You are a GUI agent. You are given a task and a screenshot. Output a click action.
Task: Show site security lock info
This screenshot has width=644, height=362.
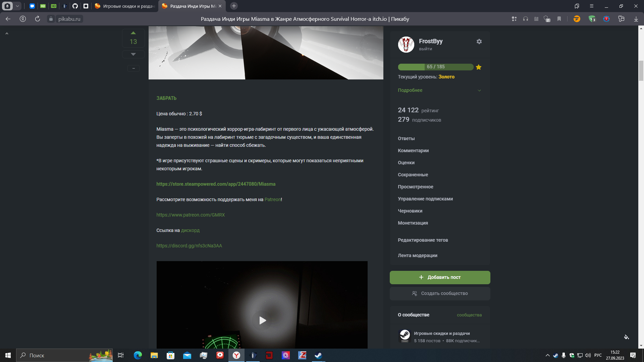51,19
